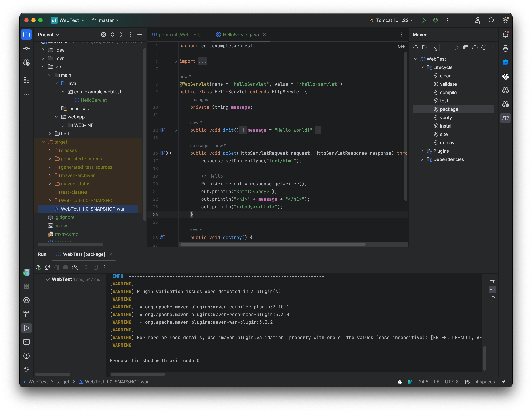
Task: Switch to the pom.xml editor tab
Action: 176,35
